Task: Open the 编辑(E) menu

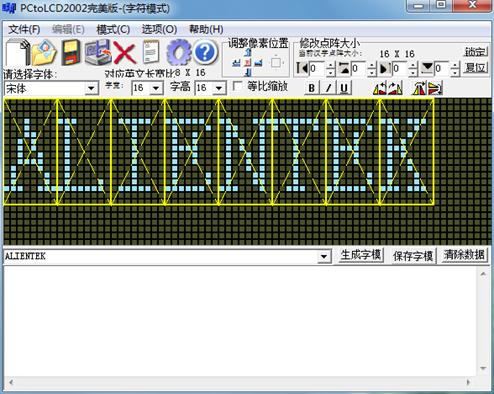Action: [x=68, y=30]
